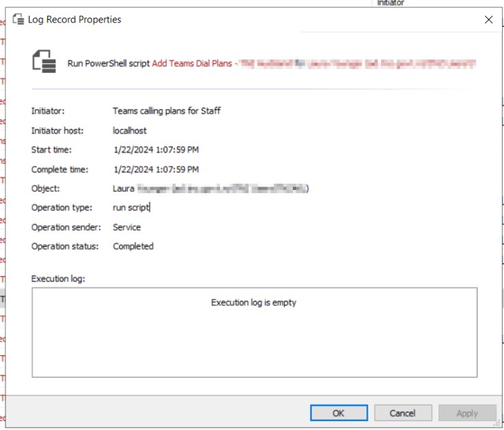Click the 'Run PowerShell script' heading text
Viewport: 504px width, 430px height.
(108, 63)
